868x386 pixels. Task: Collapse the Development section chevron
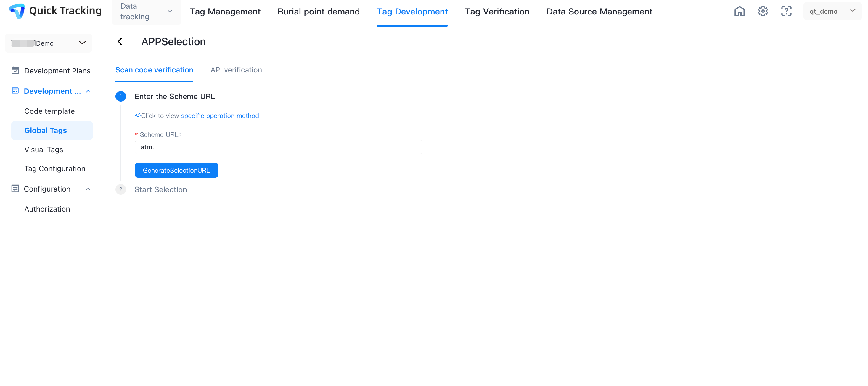(88, 91)
